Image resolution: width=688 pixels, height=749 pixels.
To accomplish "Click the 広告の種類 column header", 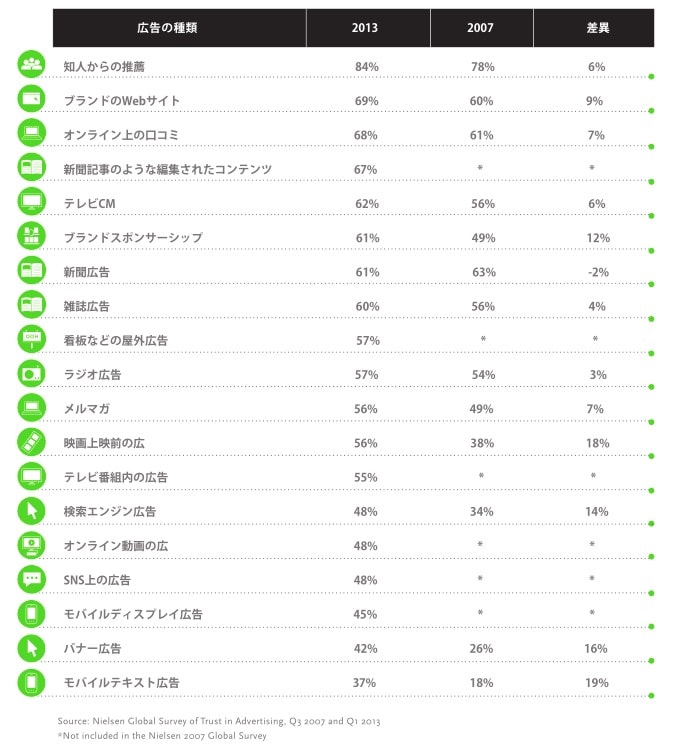I will coord(179,28).
